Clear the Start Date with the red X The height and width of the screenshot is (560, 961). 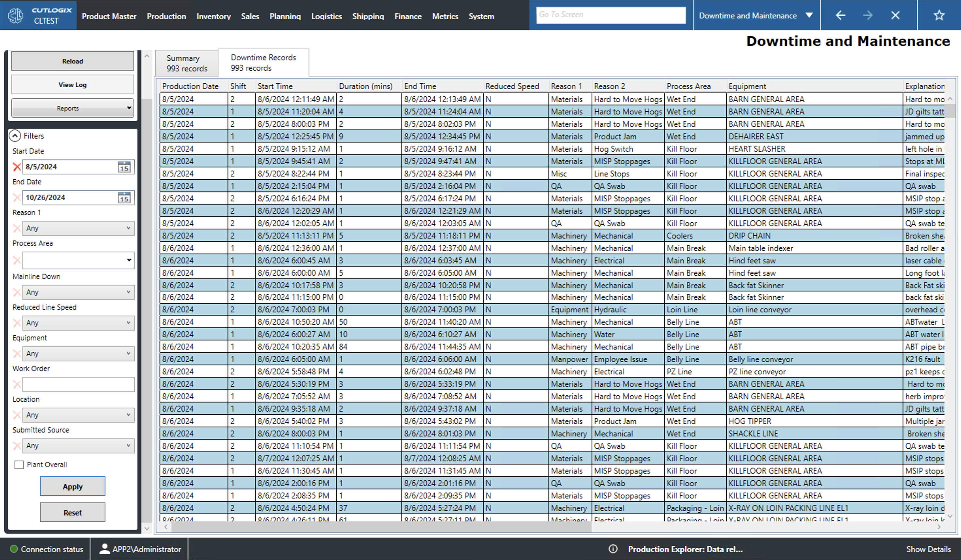(17, 167)
